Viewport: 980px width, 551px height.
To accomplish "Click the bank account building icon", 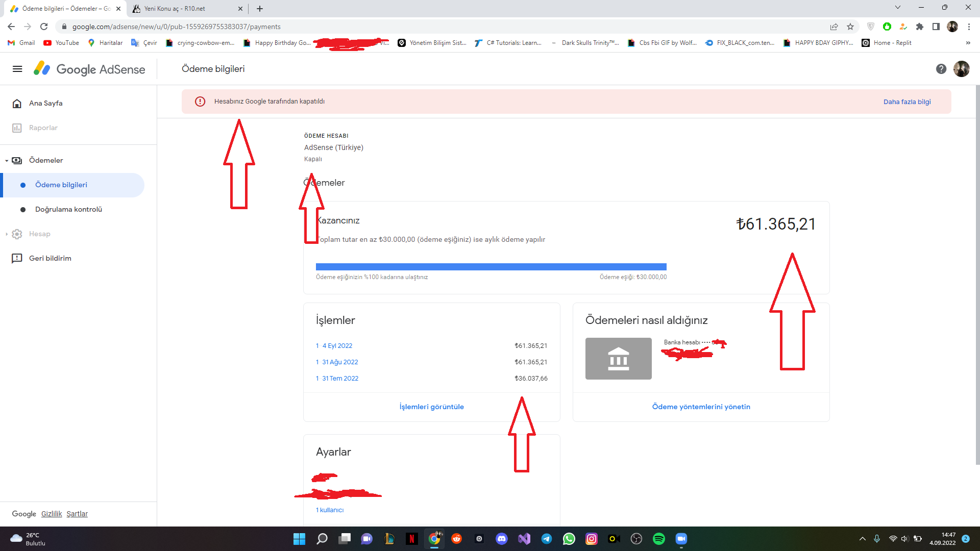I will pyautogui.click(x=618, y=359).
